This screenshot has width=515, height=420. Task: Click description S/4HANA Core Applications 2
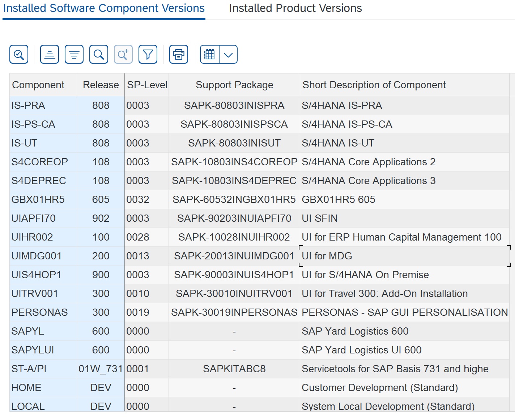[404, 162]
